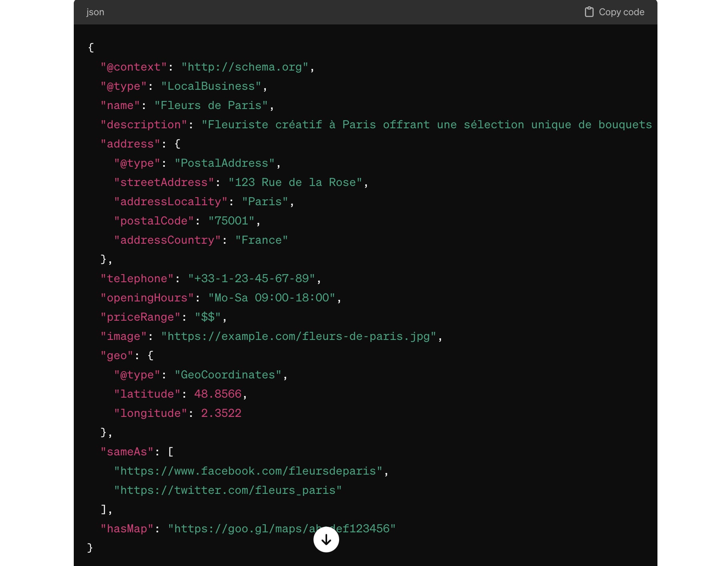Screen dimensions: 728x566
Task: Click the "France" value
Action: click(x=261, y=240)
